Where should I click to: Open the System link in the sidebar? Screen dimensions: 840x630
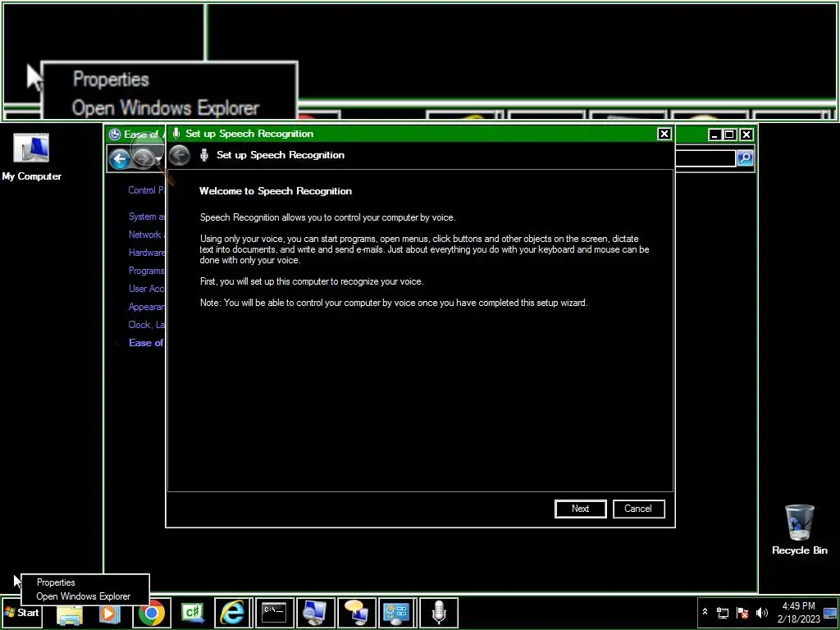148,217
